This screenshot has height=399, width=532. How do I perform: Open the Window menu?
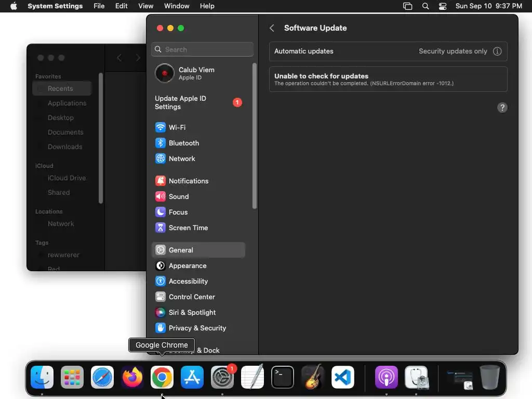point(177,6)
